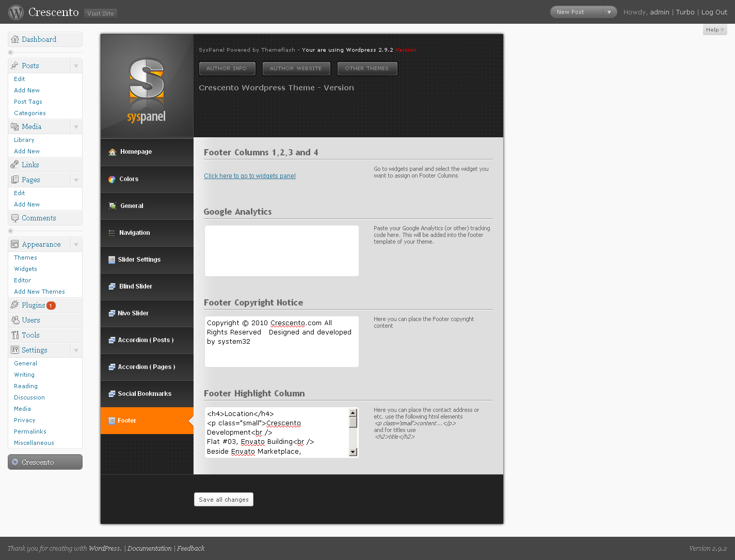
Task: Click the Settings menu icon
Action: pos(15,350)
